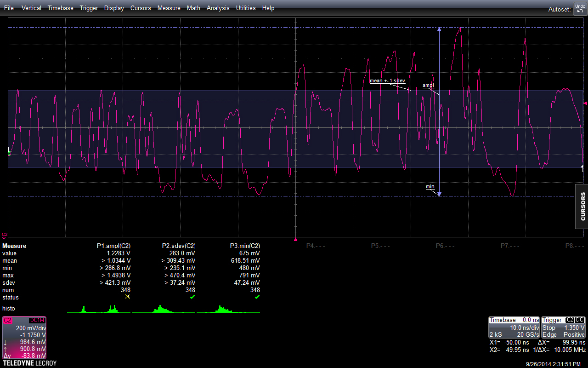Click the green checkmark status under P3:min
The height and width of the screenshot is (368, 588).
click(257, 297)
